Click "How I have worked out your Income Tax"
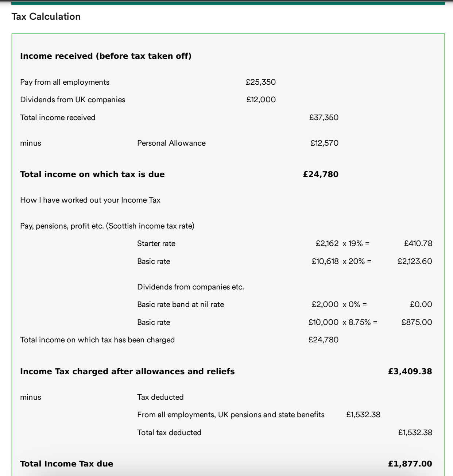 tap(90, 200)
